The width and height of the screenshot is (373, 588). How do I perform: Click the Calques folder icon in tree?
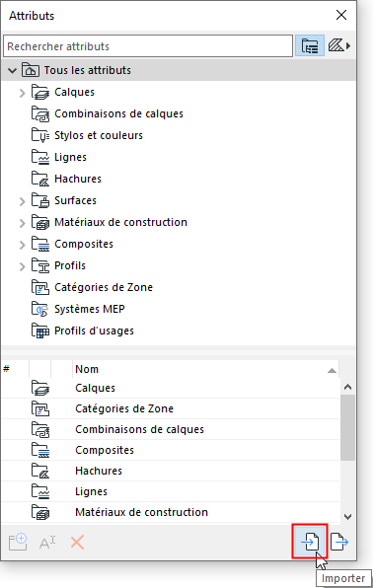coord(40,93)
